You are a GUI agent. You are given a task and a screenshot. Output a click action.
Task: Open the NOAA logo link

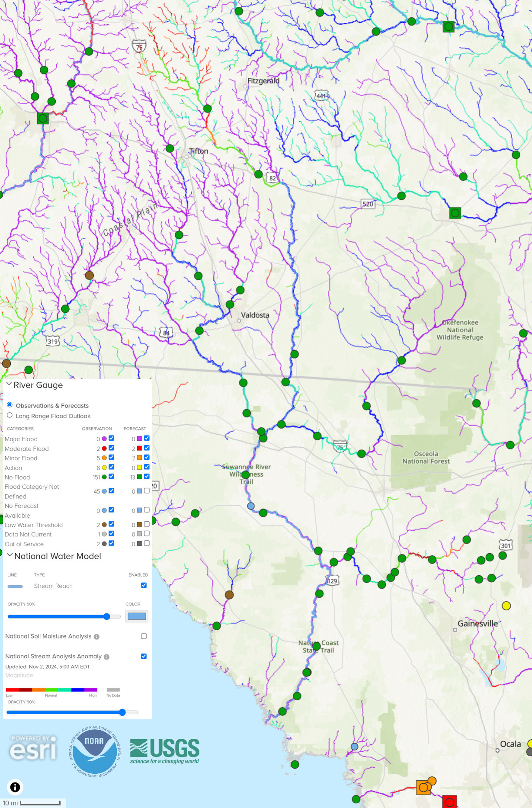94,752
